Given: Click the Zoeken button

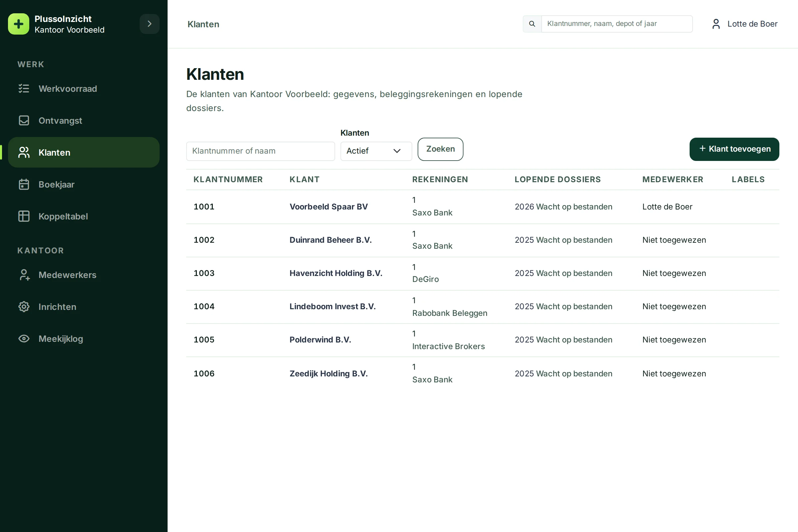Looking at the screenshot, I should [x=440, y=149].
